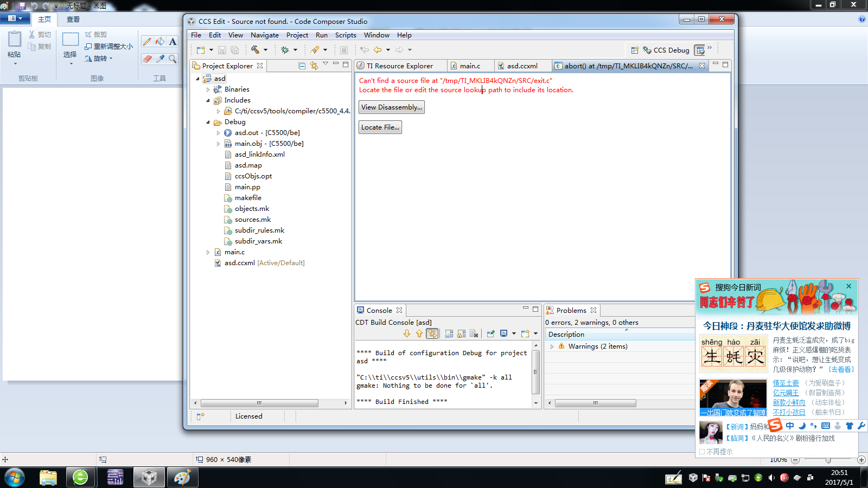Expand the main.c tree node

(x=208, y=252)
